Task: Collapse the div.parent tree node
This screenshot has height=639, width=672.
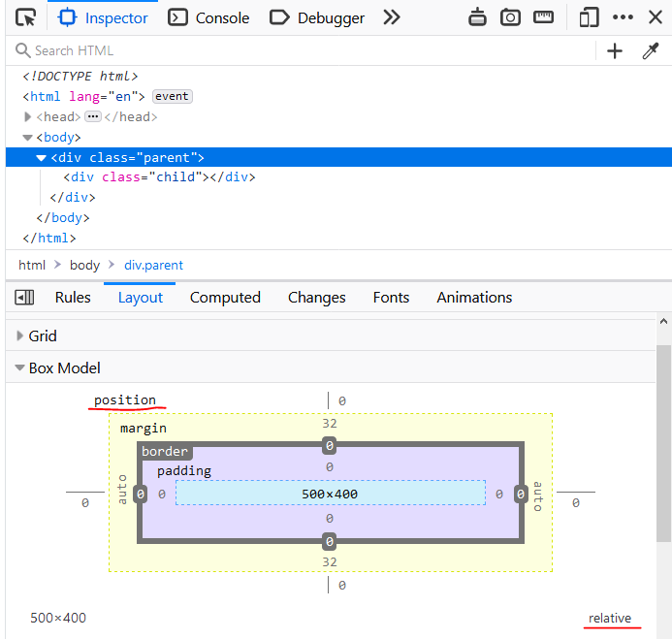Action: 42,158
